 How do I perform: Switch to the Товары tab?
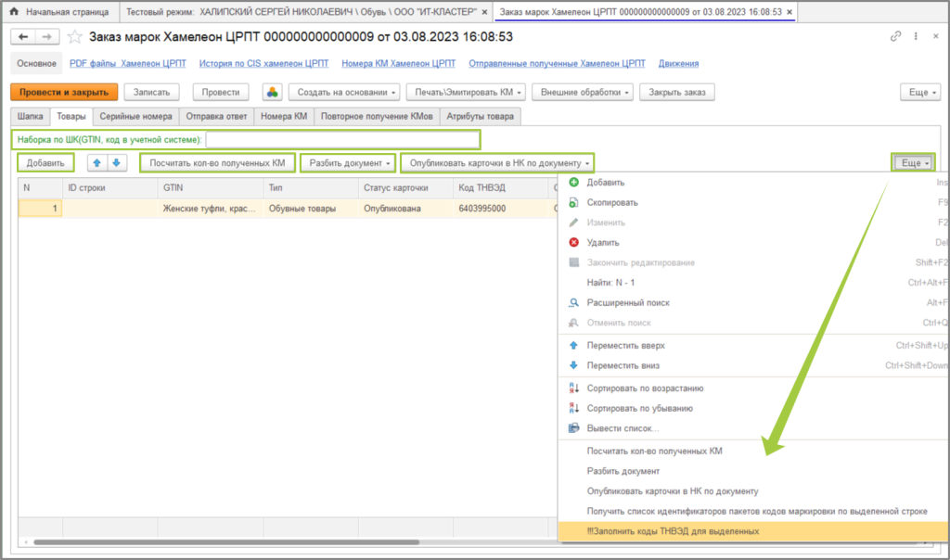pyautogui.click(x=71, y=116)
